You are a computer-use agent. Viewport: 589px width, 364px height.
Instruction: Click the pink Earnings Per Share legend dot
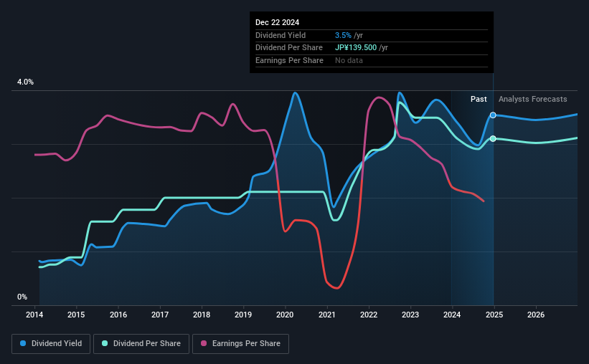pyautogui.click(x=204, y=343)
